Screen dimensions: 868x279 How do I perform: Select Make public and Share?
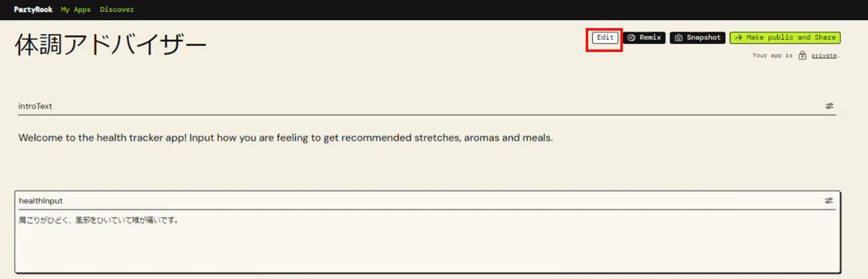coord(785,38)
